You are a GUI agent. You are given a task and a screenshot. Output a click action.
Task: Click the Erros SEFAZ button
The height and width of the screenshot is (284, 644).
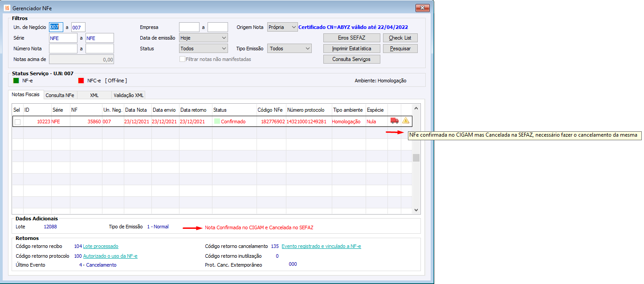[x=351, y=38]
